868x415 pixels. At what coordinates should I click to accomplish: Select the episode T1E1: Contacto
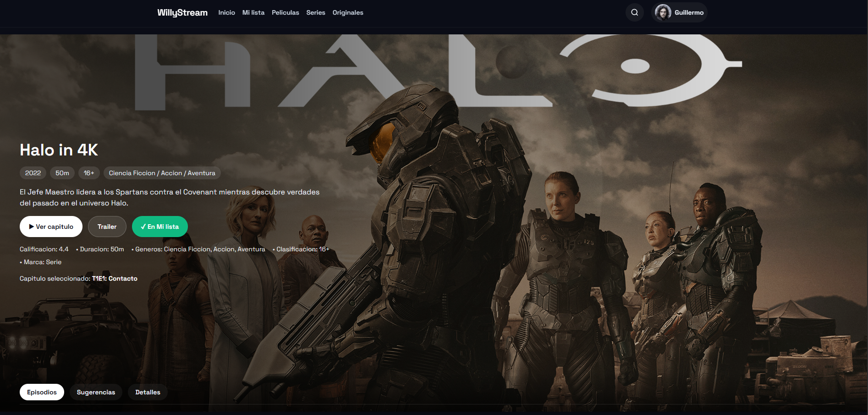click(x=114, y=278)
